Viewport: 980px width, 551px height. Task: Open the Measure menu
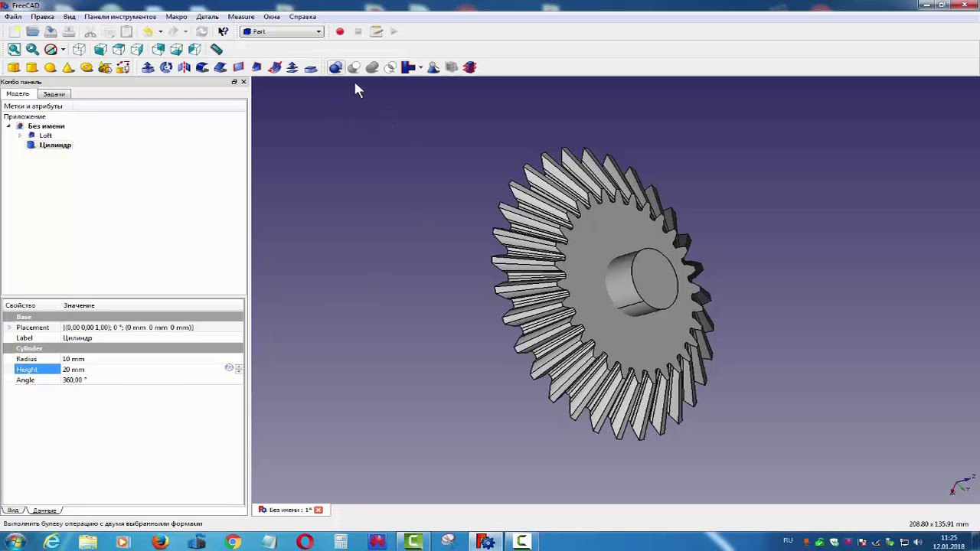tap(241, 17)
